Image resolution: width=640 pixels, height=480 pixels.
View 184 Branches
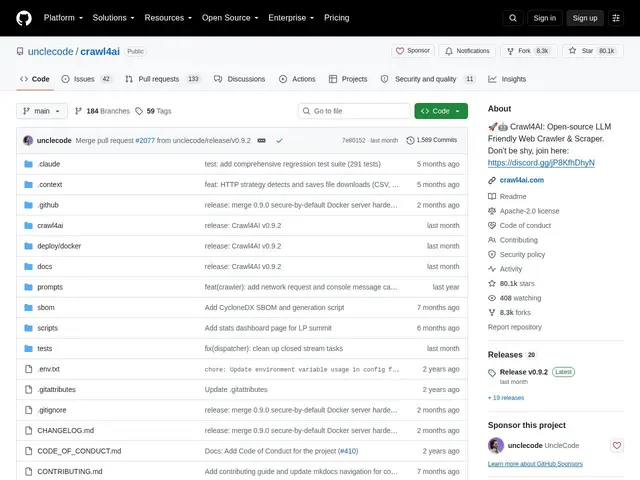[102, 111]
